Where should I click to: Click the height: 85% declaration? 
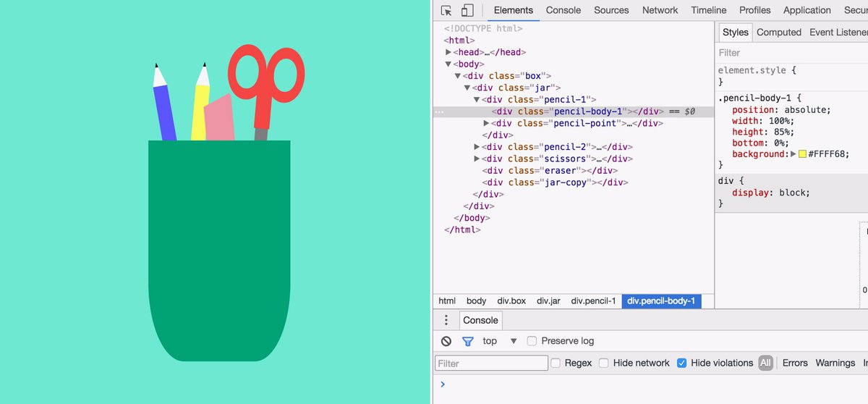point(762,132)
